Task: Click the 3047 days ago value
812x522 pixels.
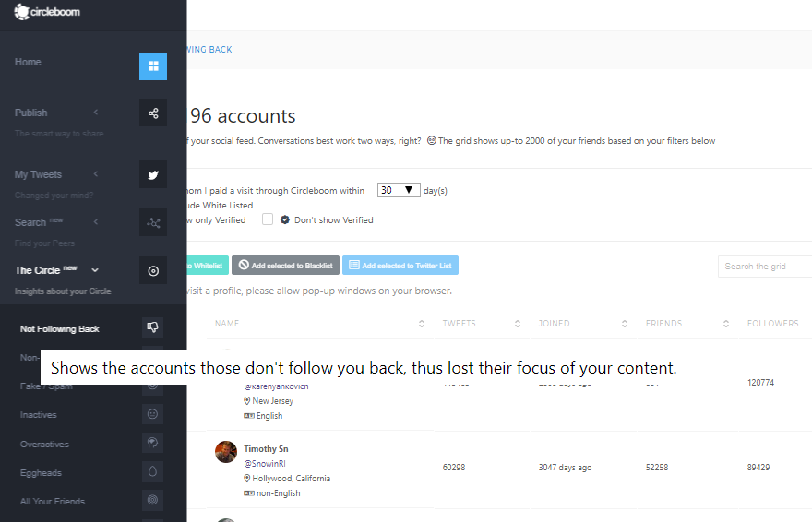Action: pyautogui.click(x=565, y=468)
